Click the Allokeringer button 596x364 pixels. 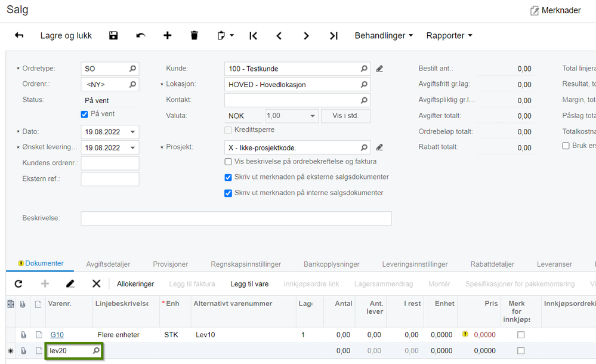click(135, 284)
